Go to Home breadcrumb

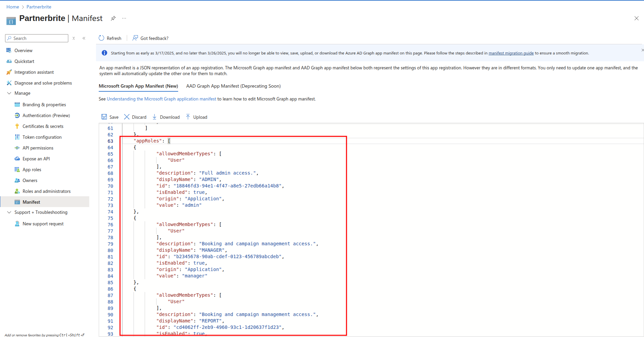[13, 7]
